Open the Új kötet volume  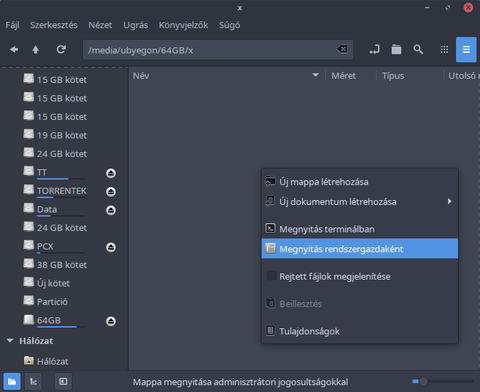click(x=47, y=283)
